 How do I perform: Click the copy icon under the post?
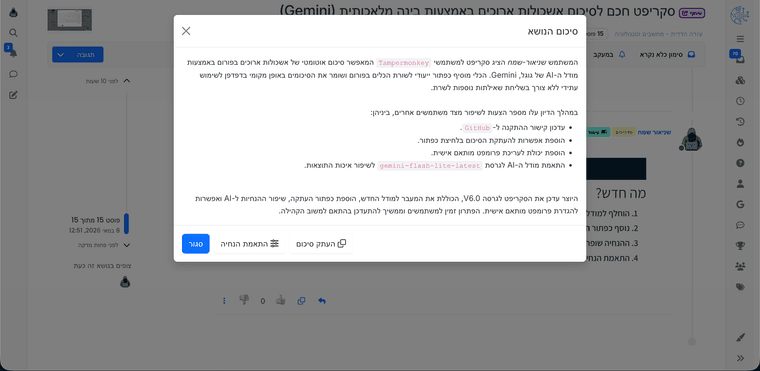coord(301,301)
